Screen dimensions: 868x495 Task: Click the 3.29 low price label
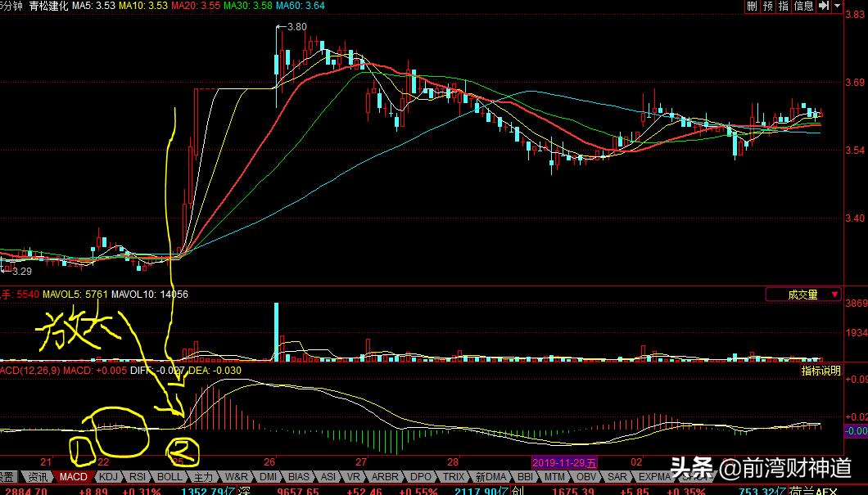pos(22,271)
